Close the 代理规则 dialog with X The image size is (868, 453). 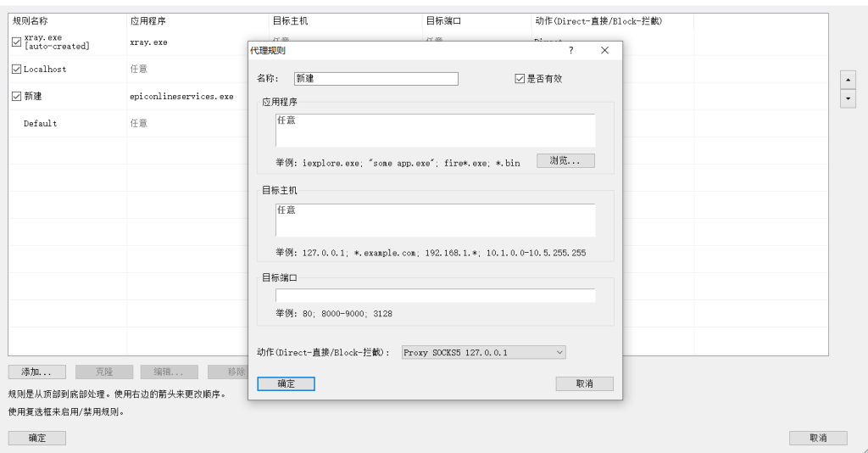tap(604, 50)
